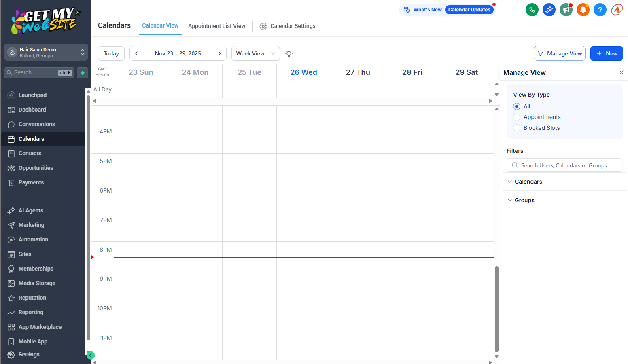Click the Search Users, Calendars or Groups field
The width and height of the screenshot is (628, 364).
pyautogui.click(x=564, y=165)
